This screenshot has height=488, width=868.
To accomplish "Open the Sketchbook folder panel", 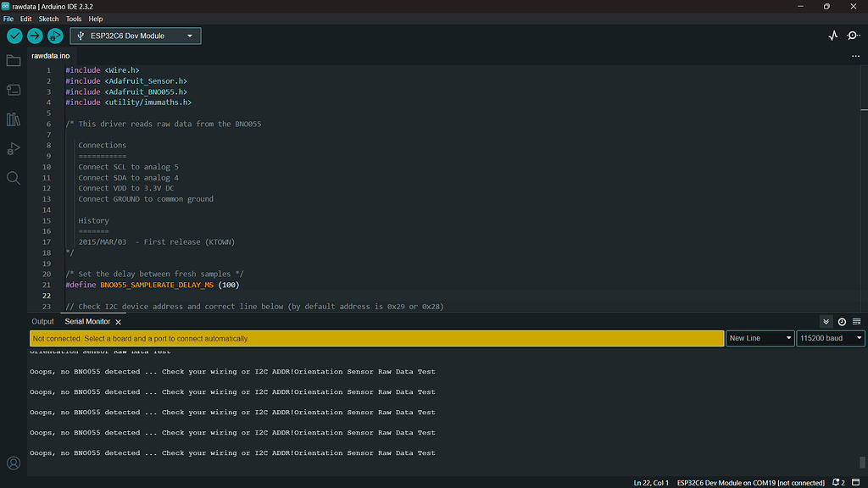I will tap(13, 60).
